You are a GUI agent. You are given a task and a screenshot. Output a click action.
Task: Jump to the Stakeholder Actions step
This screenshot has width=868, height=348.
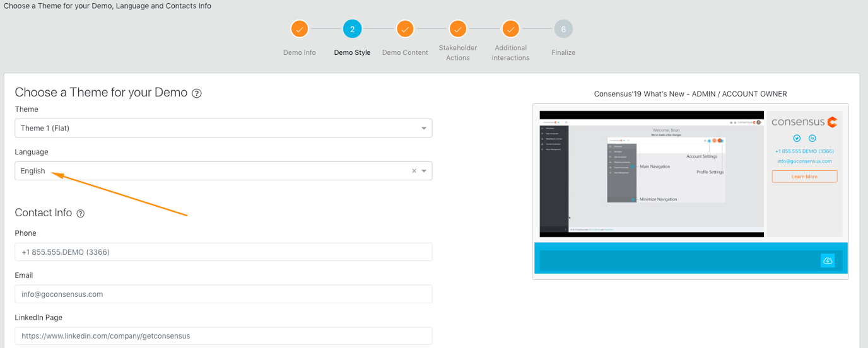458,29
